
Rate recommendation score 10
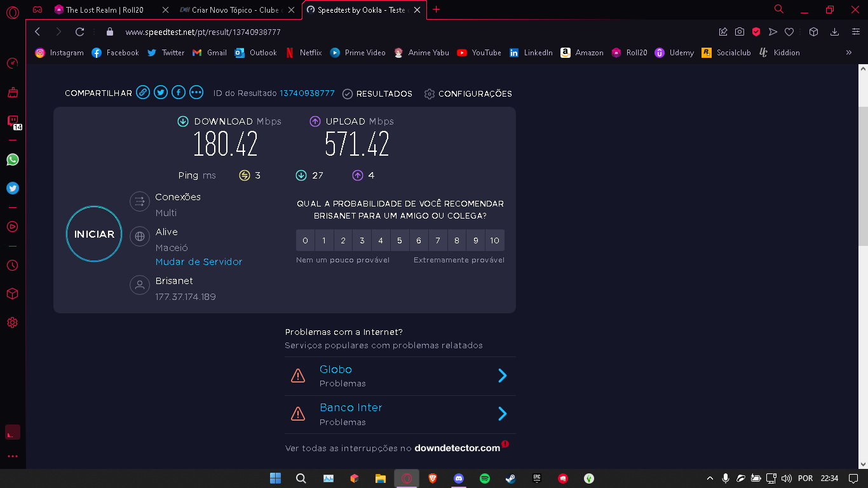tap(495, 240)
